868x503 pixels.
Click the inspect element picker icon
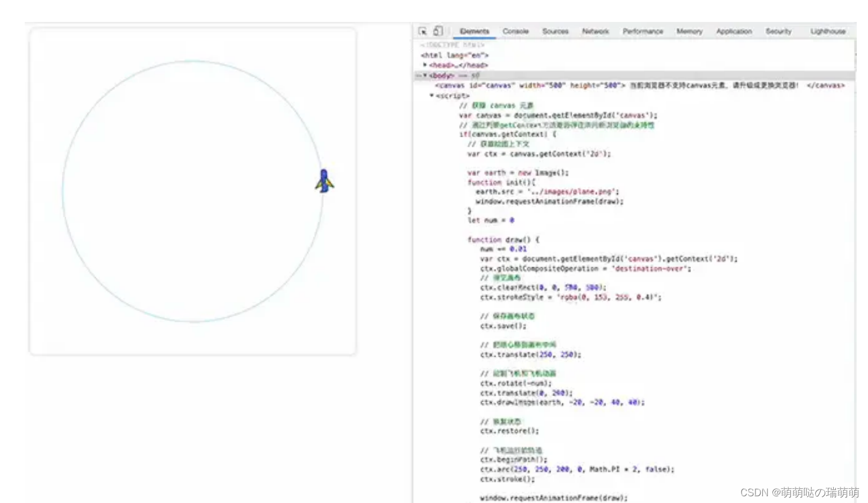coord(423,32)
